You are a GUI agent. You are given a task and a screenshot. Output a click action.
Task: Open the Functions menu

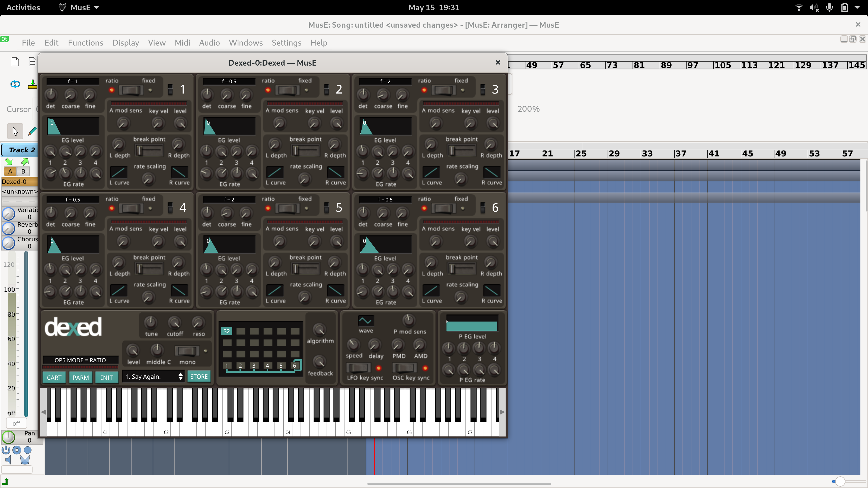click(85, 43)
